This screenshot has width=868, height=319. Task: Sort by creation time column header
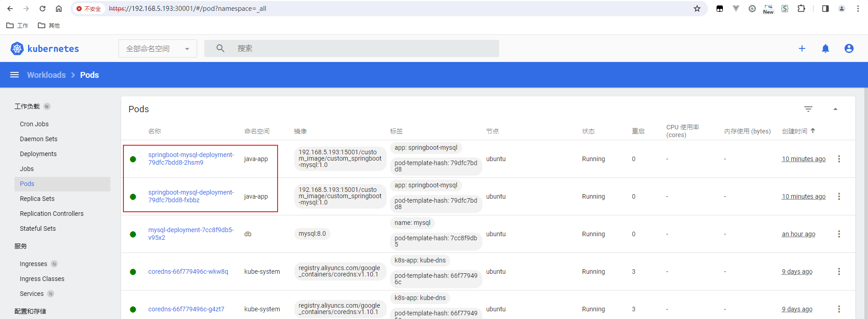pos(798,131)
